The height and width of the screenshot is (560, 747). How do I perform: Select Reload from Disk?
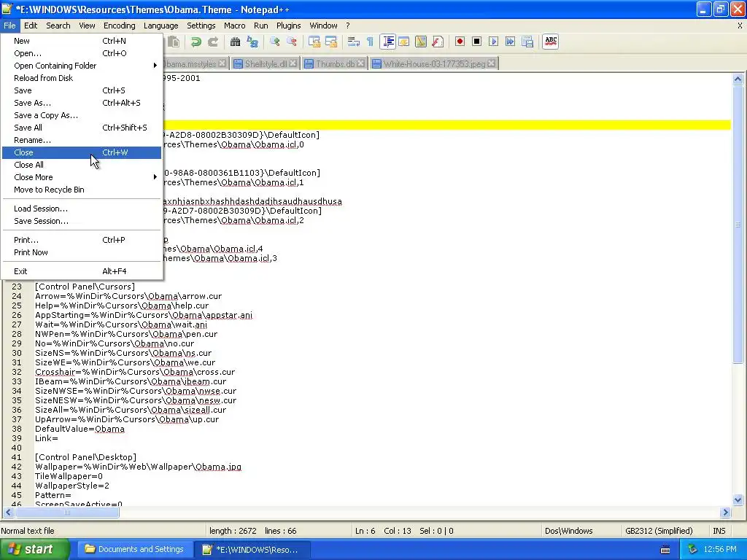point(82,78)
